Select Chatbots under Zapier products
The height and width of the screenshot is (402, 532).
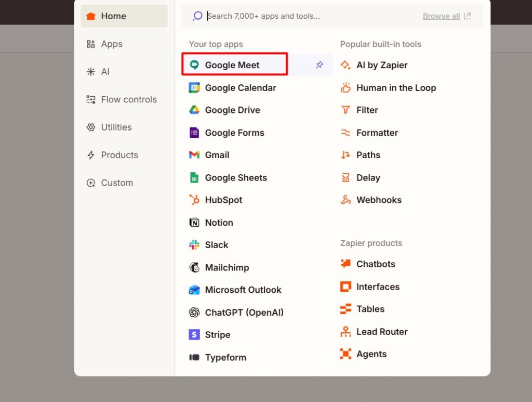[x=375, y=264]
